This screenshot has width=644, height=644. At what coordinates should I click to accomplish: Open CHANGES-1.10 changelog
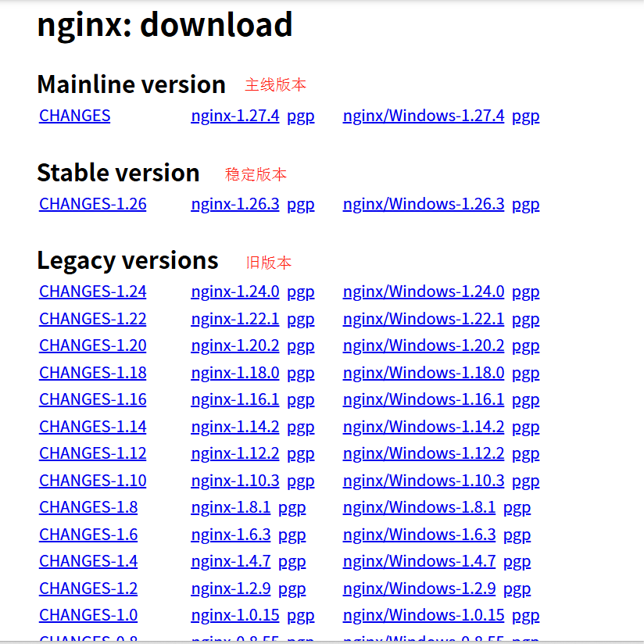click(92, 480)
